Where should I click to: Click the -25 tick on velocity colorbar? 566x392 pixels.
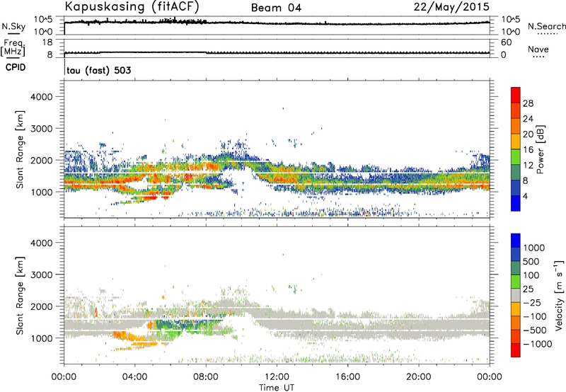pos(532,302)
